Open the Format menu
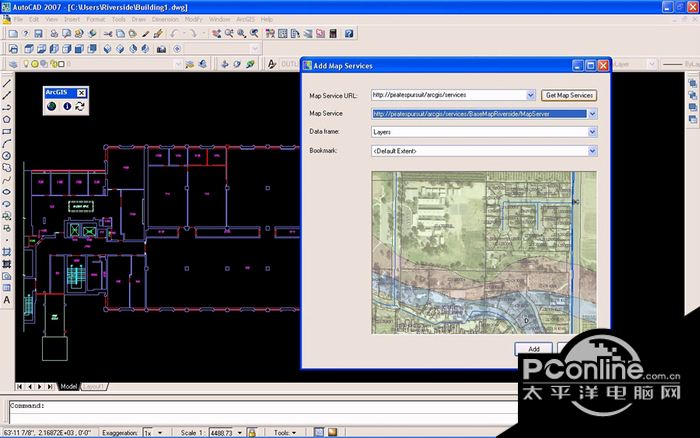 click(x=96, y=20)
